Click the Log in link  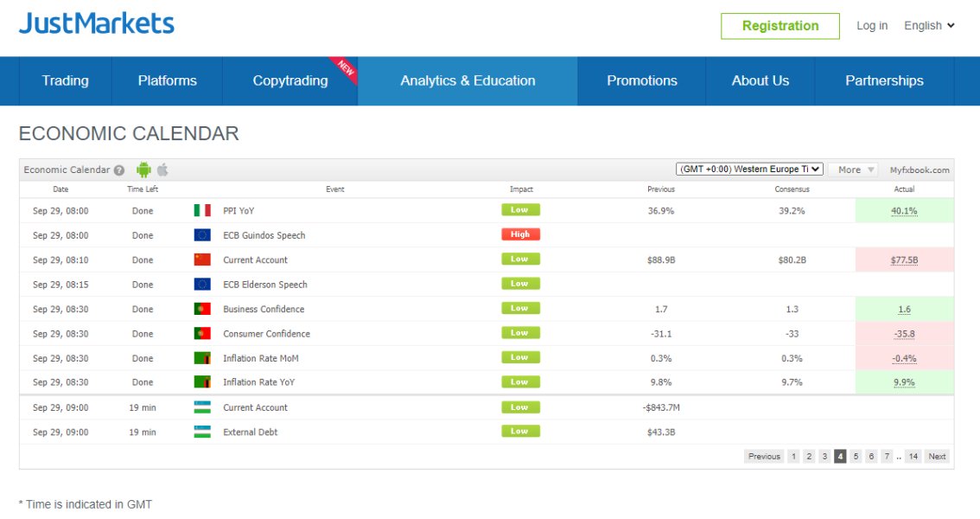[871, 26]
